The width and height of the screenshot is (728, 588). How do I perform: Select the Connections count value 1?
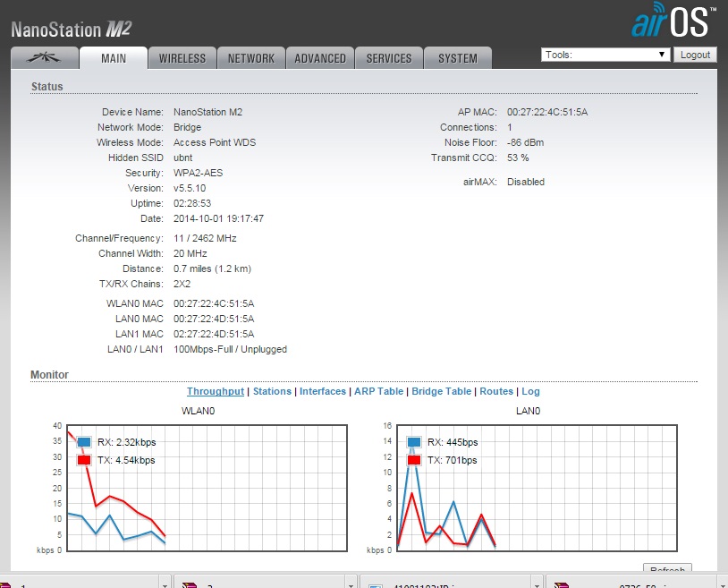[x=509, y=127]
